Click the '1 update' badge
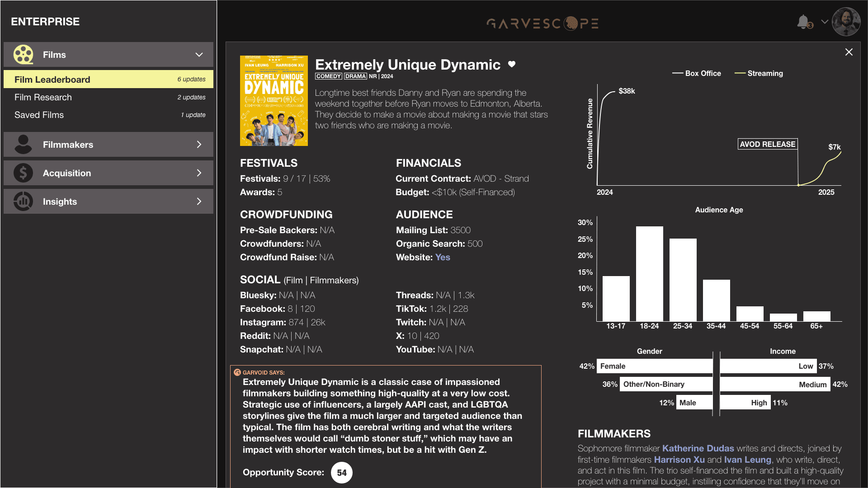 pyautogui.click(x=193, y=115)
